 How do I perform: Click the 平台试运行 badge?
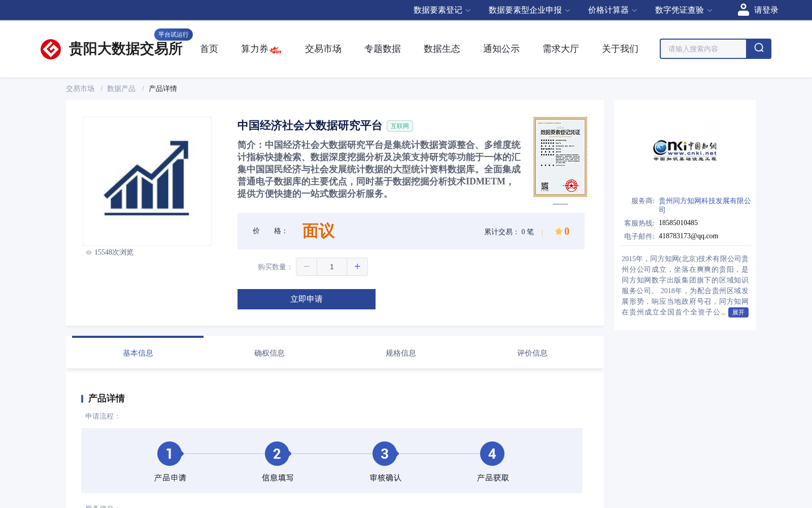174,35
